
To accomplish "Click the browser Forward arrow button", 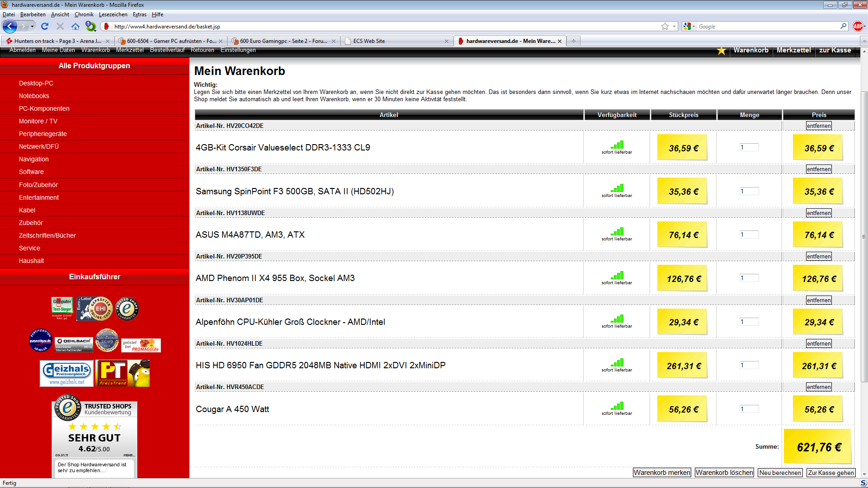I will pyautogui.click(x=23, y=26).
